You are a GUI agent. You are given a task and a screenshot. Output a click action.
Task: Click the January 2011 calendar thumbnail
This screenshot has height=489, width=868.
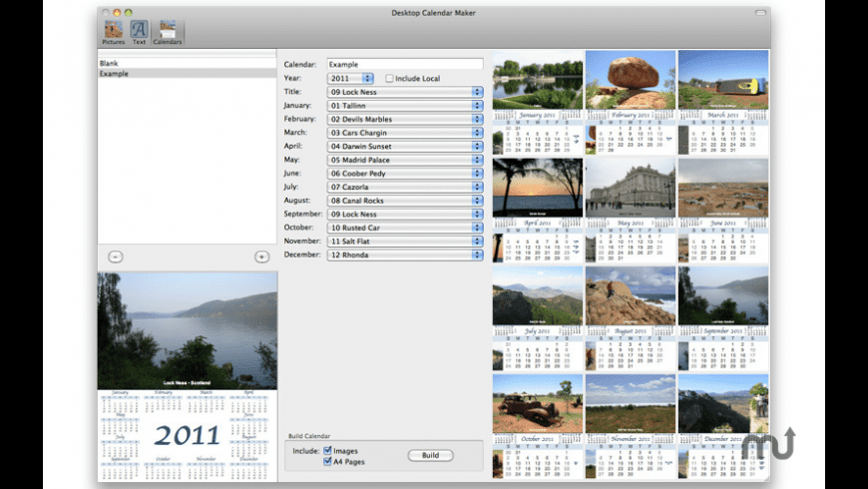click(x=538, y=102)
